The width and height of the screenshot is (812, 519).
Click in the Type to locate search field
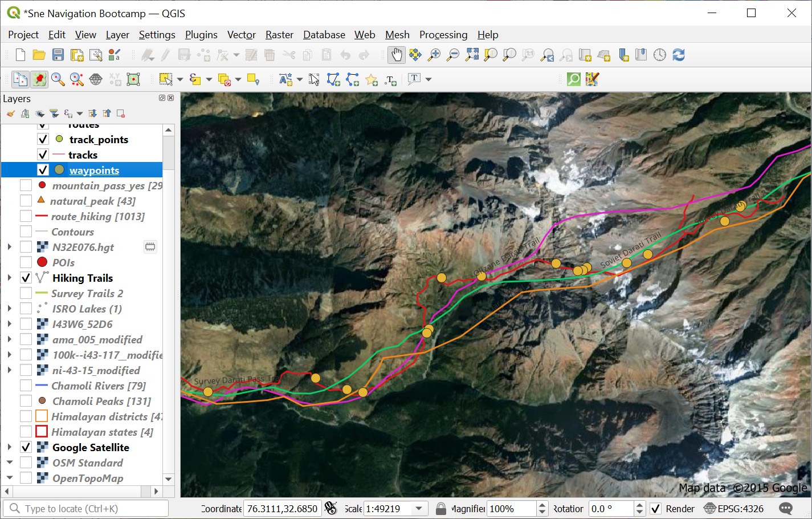[x=87, y=509]
